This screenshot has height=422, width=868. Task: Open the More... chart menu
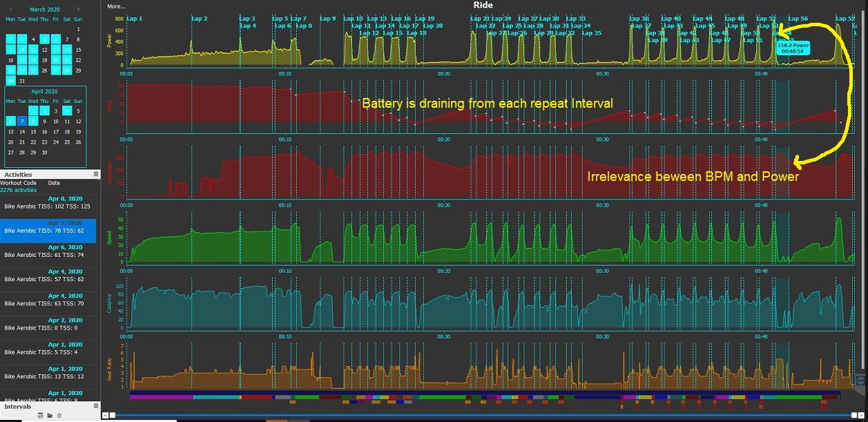pyautogui.click(x=116, y=6)
